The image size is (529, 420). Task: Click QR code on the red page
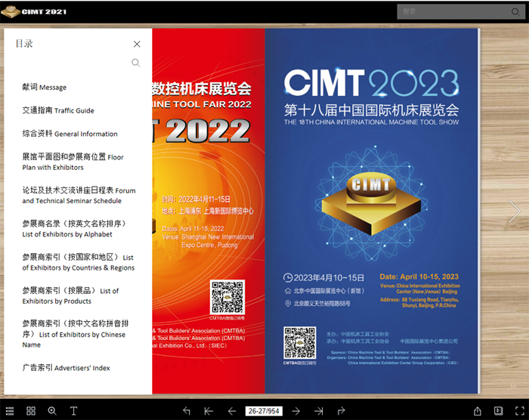point(227,297)
